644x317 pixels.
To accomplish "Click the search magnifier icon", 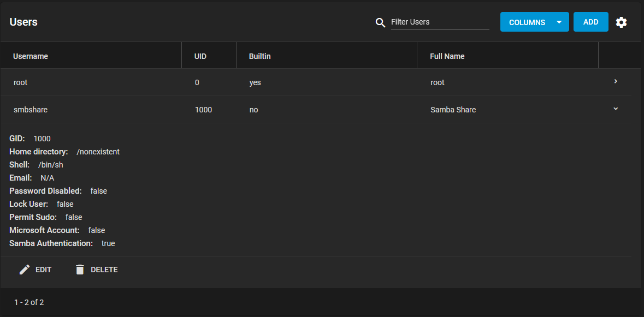I will [x=380, y=22].
